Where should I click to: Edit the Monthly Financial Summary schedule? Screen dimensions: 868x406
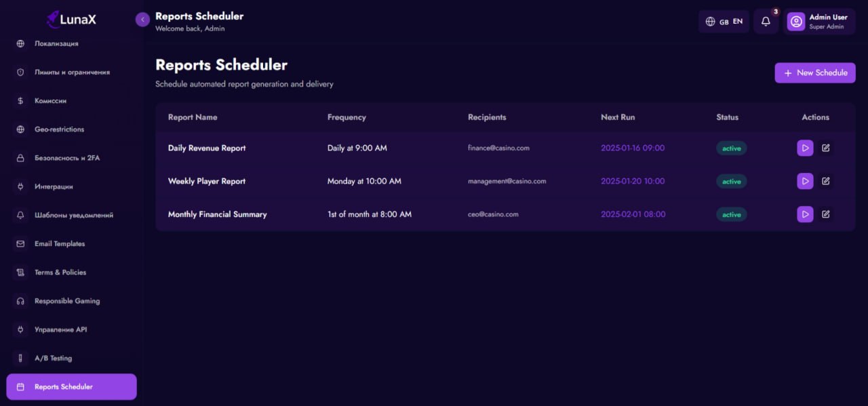point(825,214)
